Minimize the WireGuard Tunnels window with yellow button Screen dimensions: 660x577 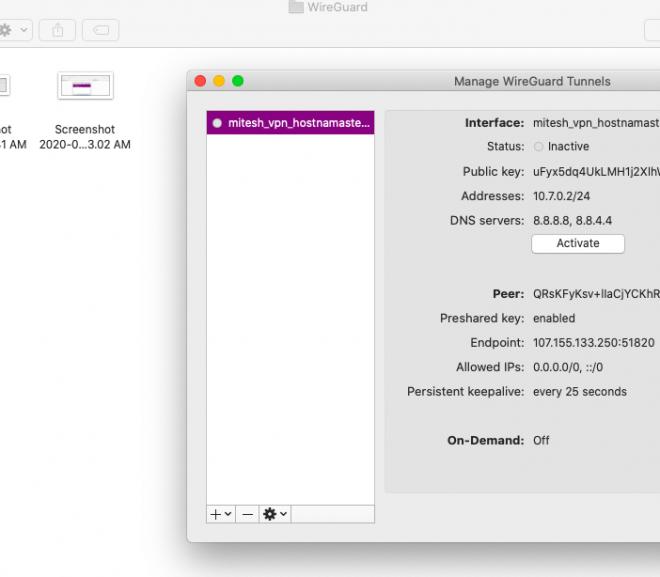(x=219, y=81)
